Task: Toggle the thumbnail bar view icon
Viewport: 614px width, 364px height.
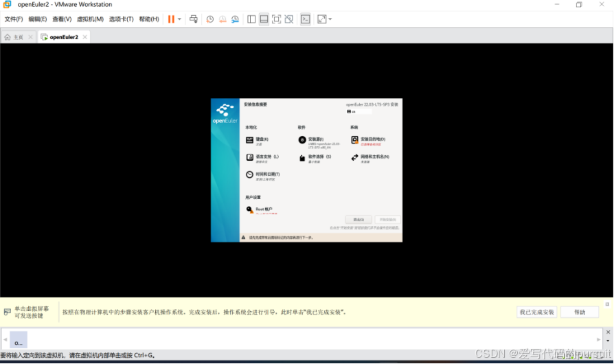Action: [x=264, y=19]
